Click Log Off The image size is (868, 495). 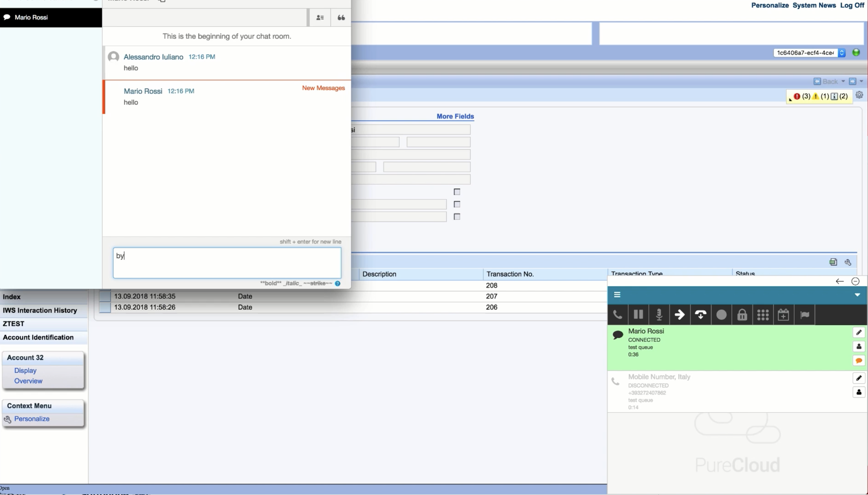[x=852, y=5]
